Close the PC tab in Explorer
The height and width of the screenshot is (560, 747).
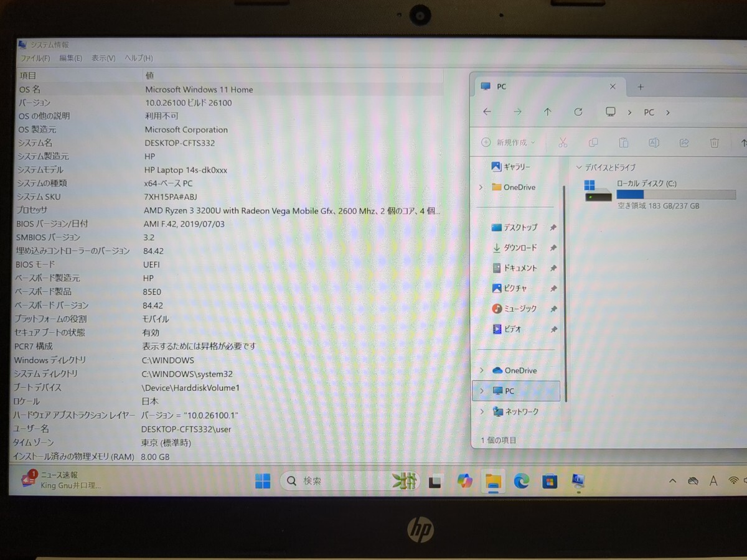[613, 86]
